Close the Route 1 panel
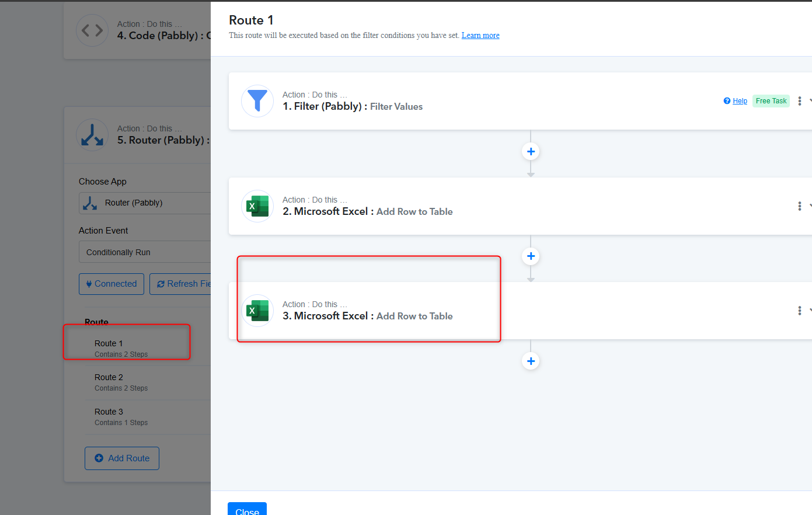The image size is (812, 515). pos(247,509)
